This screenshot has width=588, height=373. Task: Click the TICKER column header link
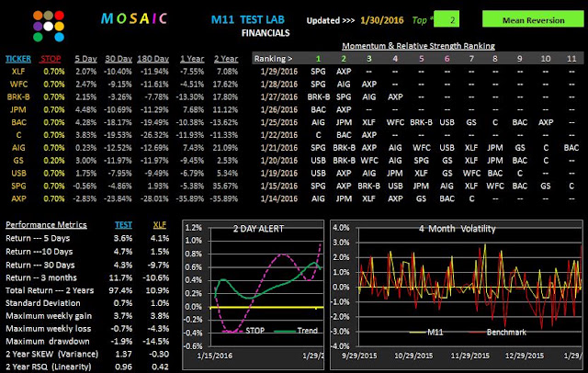(18, 59)
